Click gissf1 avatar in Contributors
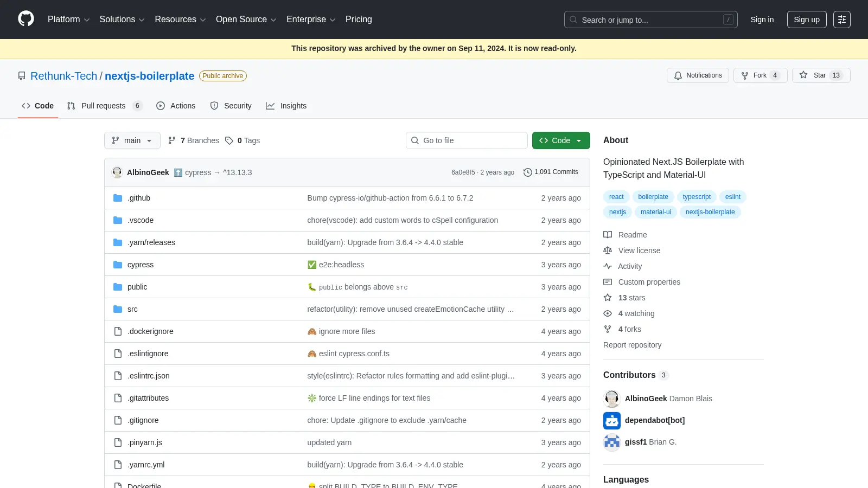Image resolution: width=868 pixels, height=488 pixels. pos(612,442)
